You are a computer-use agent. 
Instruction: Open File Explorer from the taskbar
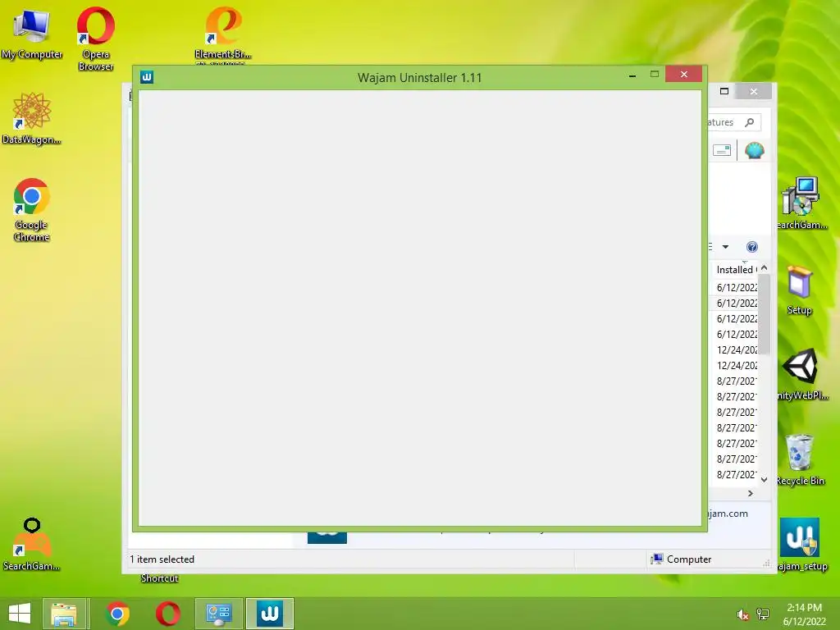coord(64,614)
